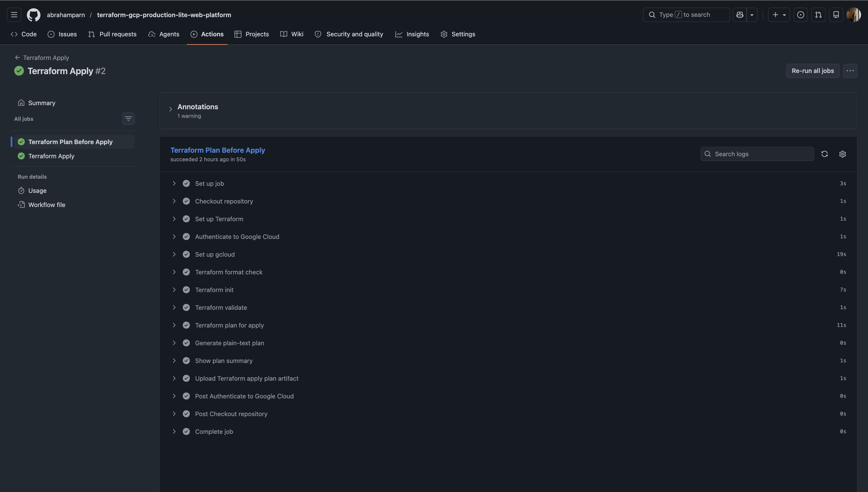Click the "succeeded 2 hours ago in 50s" text
The height and width of the screenshot is (492, 868).
click(x=208, y=159)
